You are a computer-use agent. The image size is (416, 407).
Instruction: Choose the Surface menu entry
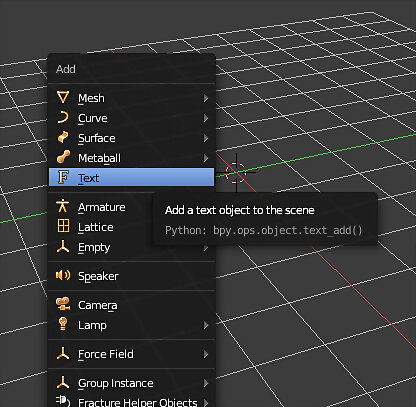pyautogui.click(x=131, y=138)
